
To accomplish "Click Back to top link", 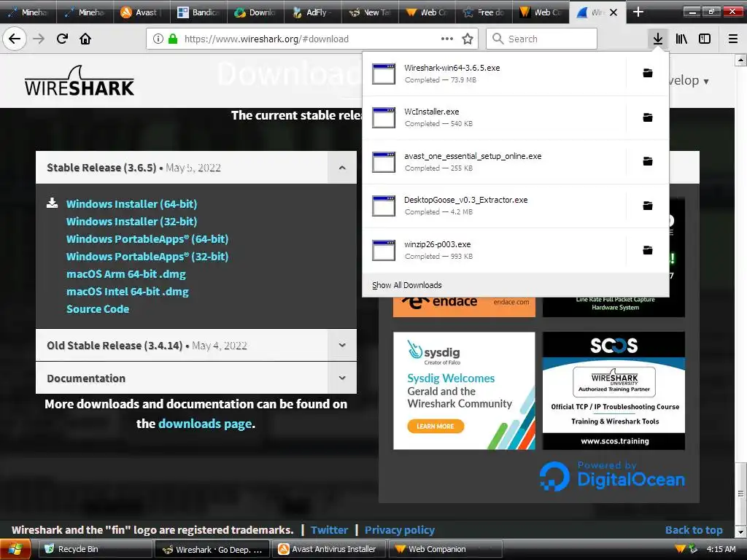I will click(694, 530).
